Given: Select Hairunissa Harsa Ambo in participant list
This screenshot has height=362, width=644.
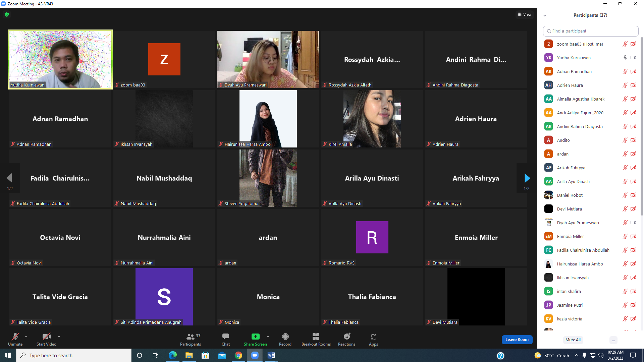Looking at the screenshot, I should pyautogui.click(x=590, y=264).
